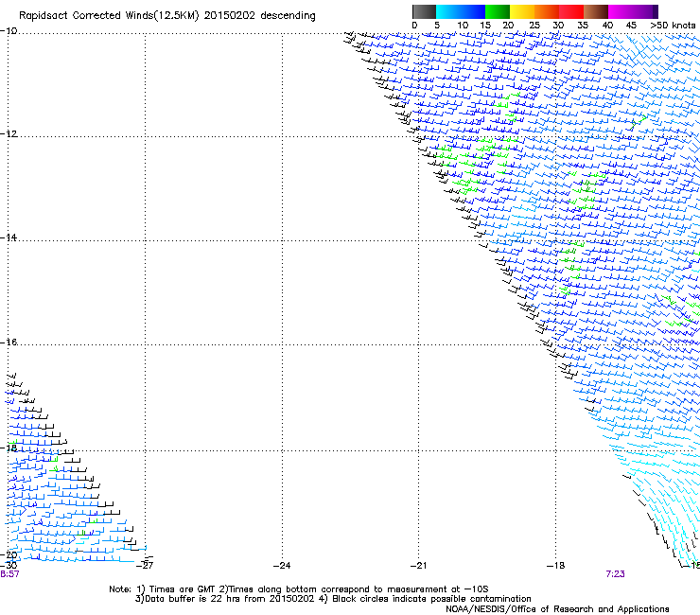Click the yellow 20-25 knots legend swatch
The image size is (700, 615).
[522, 11]
